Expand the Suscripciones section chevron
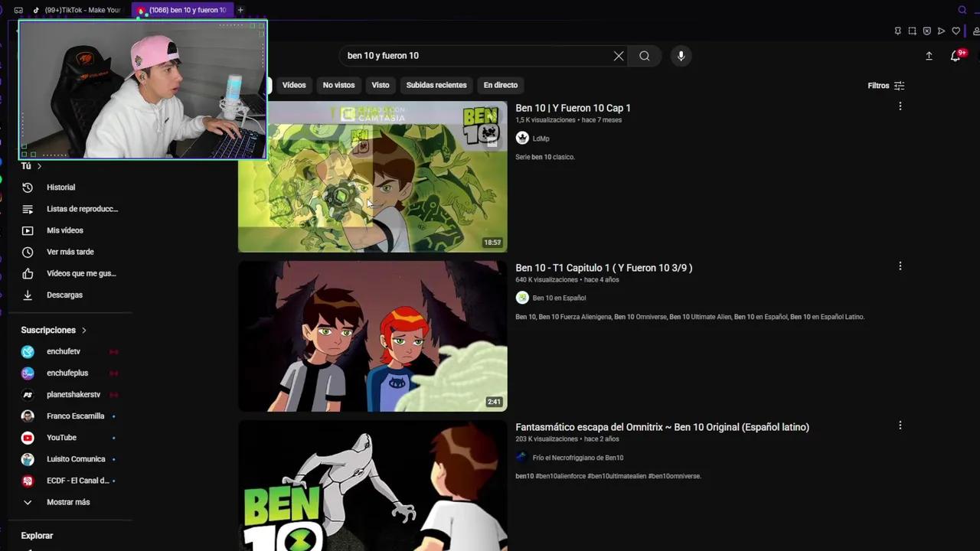Viewport: 980px width, 551px height. pyautogui.click(x=83, y=330)
